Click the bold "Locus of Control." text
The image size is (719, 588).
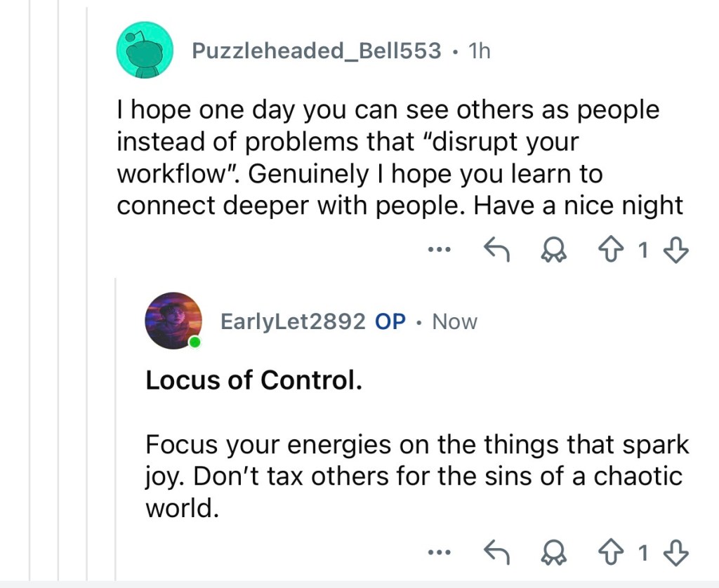(253, 380)
